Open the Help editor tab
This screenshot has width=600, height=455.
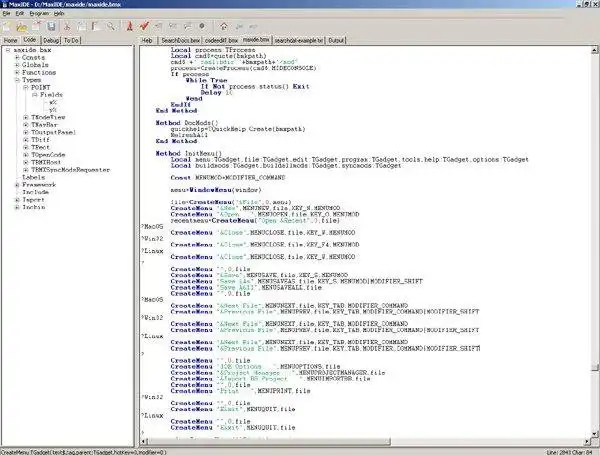[147, 40]
